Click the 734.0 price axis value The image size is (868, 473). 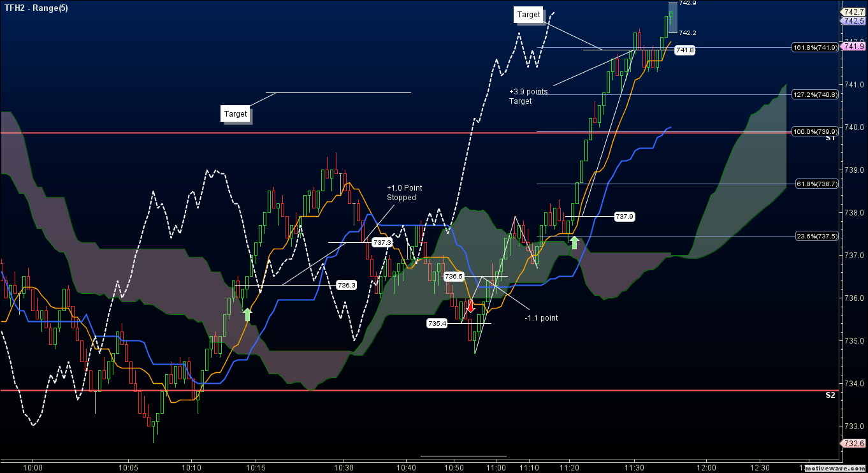point(854,384)
